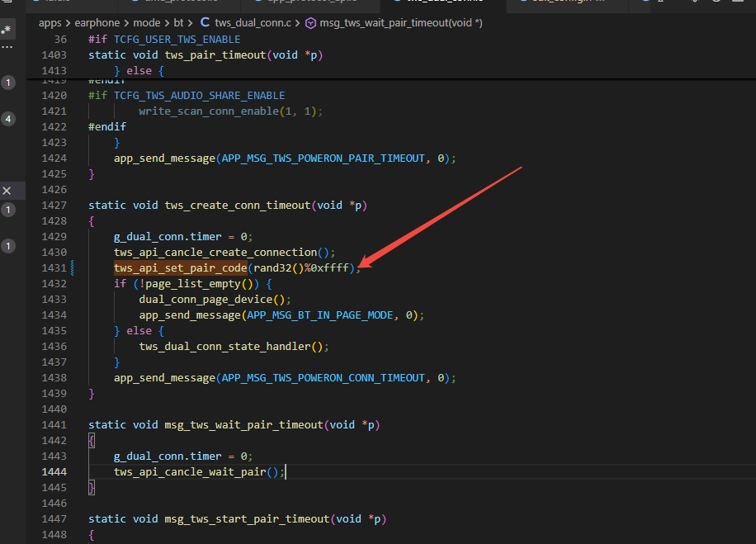The height and width of the screenshot is (544, 756).
Task: Click line number 1446 in the gutter
Action: 54,503
